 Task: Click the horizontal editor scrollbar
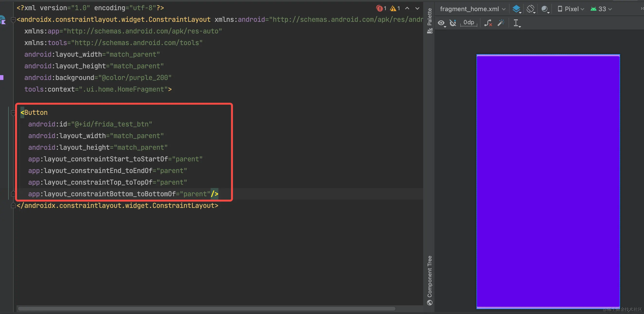click(206, 309)
